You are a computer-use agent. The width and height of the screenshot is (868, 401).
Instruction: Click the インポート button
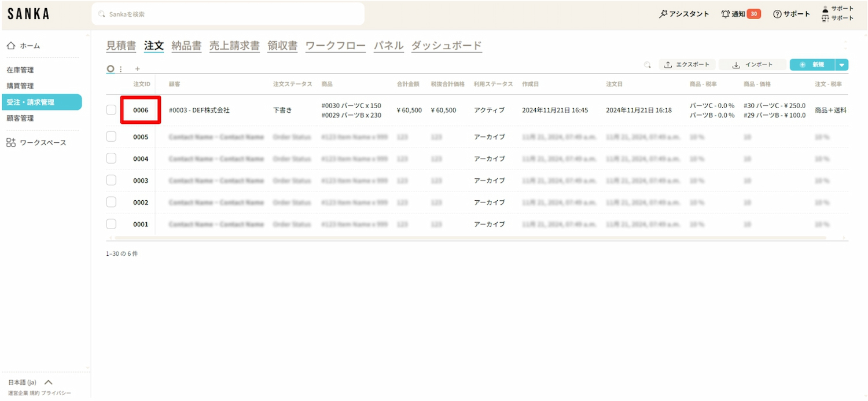(753, 65)
